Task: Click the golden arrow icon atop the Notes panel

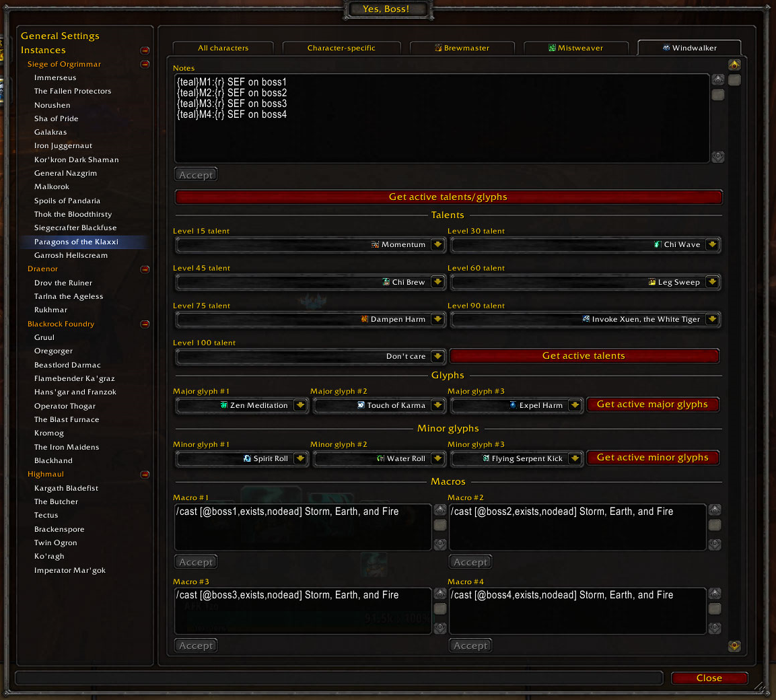Action: [x=734, y=65]
